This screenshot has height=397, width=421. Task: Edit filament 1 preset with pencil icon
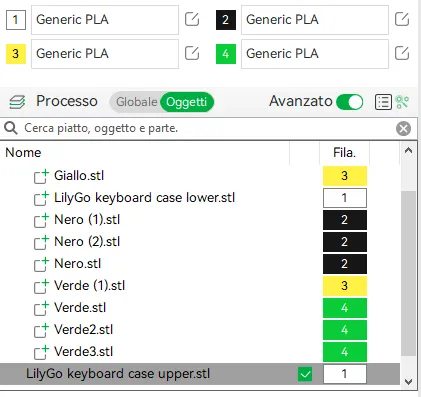192,19
